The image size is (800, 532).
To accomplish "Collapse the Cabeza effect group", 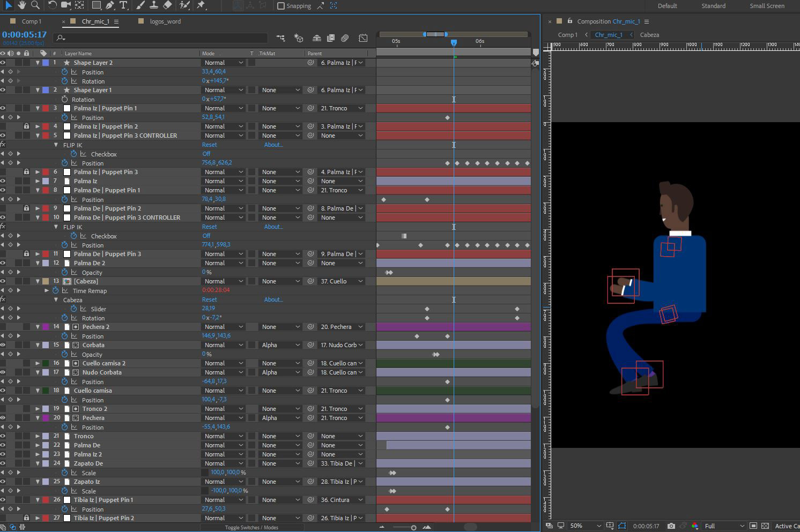I will click(x=56, y=299).
